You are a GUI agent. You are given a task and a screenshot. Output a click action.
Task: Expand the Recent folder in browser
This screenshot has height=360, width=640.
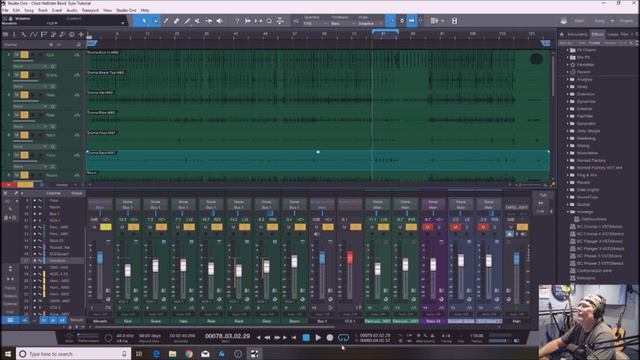point(568,72)
